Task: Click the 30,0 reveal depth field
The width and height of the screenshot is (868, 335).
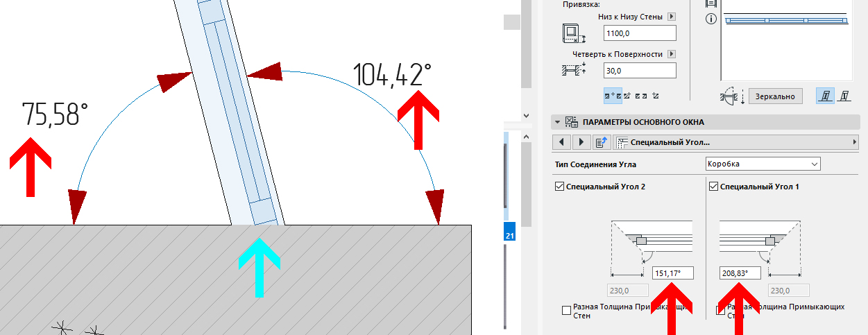Action: [640, 71]
